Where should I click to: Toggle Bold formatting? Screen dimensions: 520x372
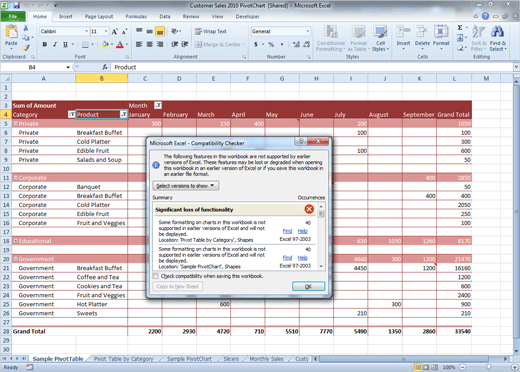[45, 44]
